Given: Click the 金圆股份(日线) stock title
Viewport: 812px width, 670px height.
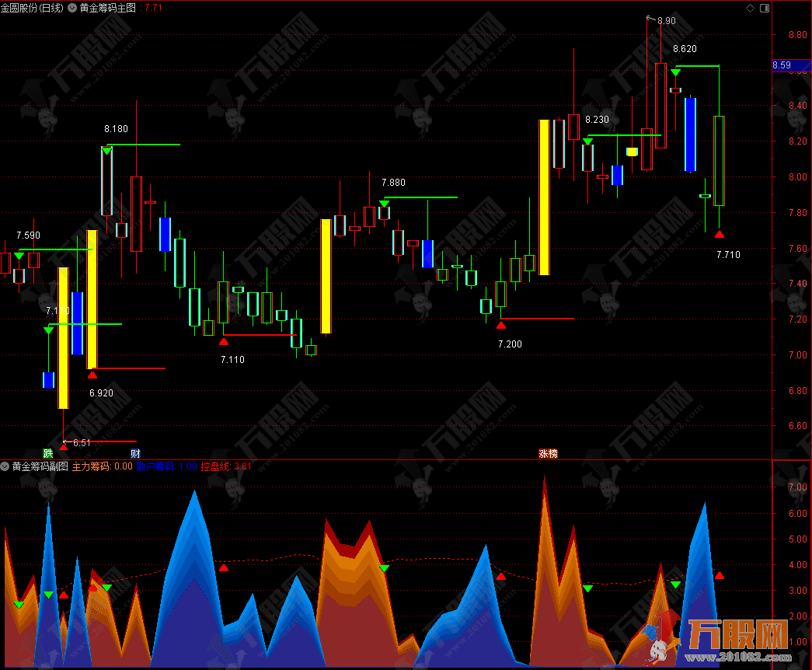Looking at the screenshot, I should (32, 8).
